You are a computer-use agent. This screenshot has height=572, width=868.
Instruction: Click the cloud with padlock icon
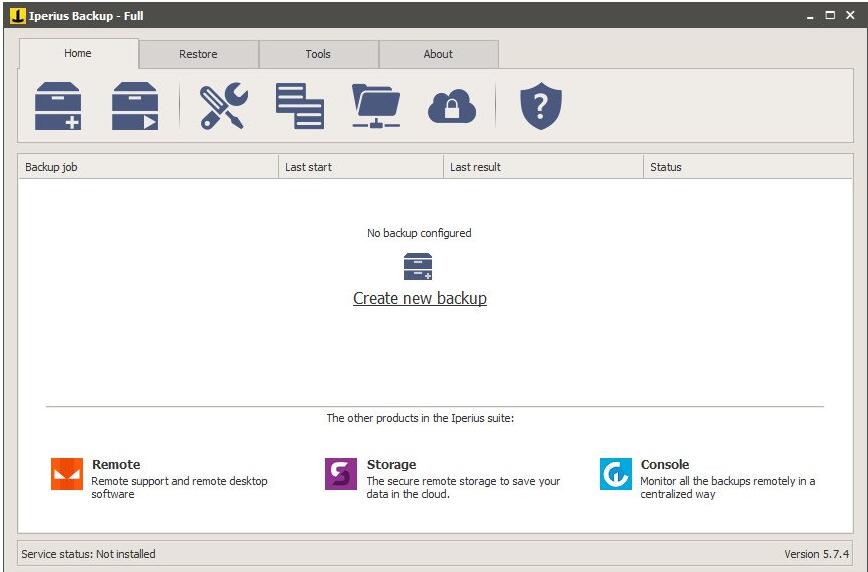point(452,106)
